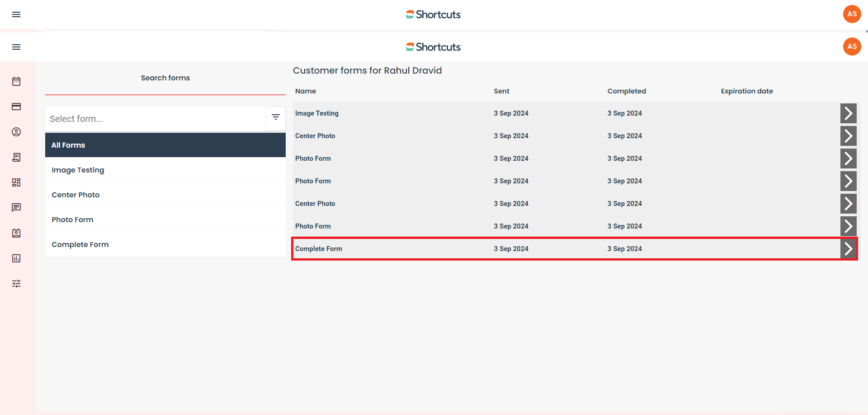Open the customer profile sidebar icon
868x415 pixels.
(x=16, y=132)
